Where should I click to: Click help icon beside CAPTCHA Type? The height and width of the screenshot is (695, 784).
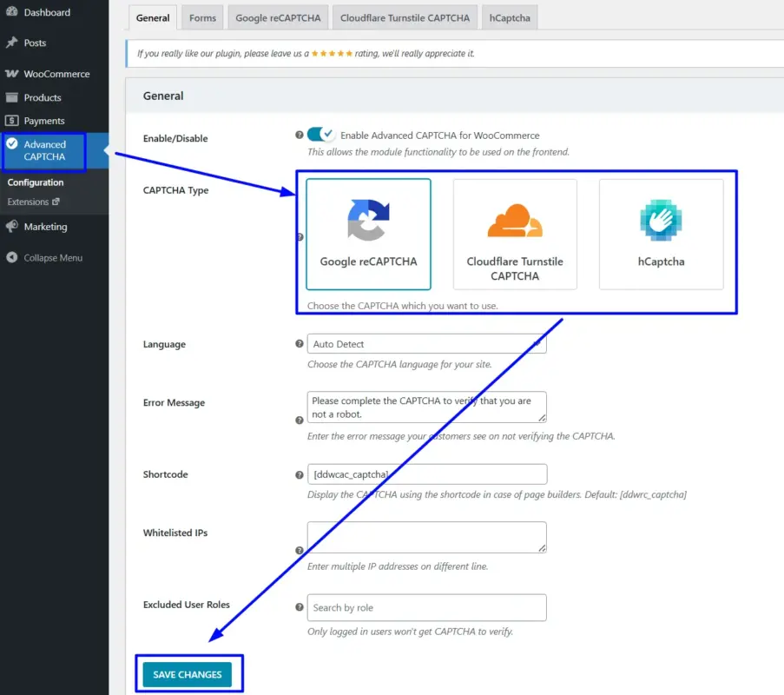coord(300,237)
